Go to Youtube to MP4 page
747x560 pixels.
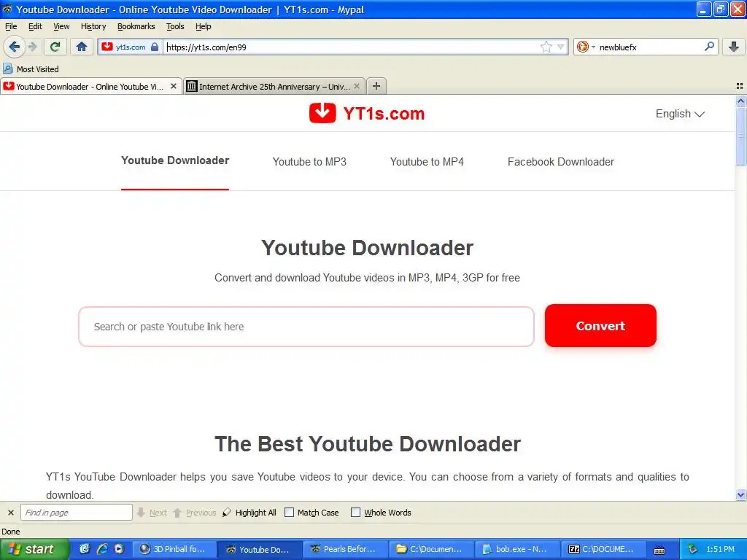pos(427,162)
